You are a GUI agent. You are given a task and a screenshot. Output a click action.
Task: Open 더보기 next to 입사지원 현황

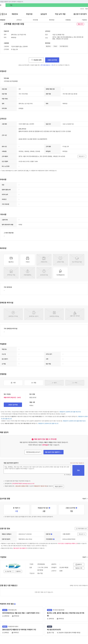pos(85,499)
